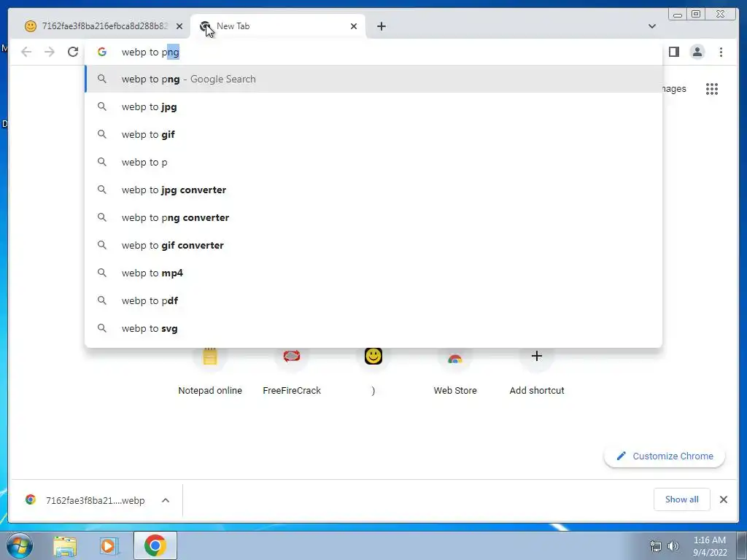Choose 'webp to jpg converter' suggestion
Image resolution: width=747 pixels, height=560 pixels.
pos(373,190)
